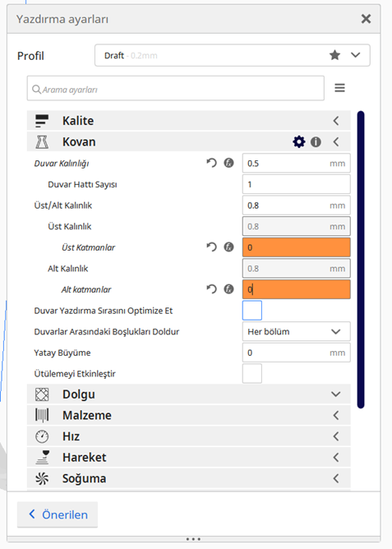Viewport: 392px width, 549px height.
Task: Expand the Dolgu section
Action: click(x=189, y=394)
